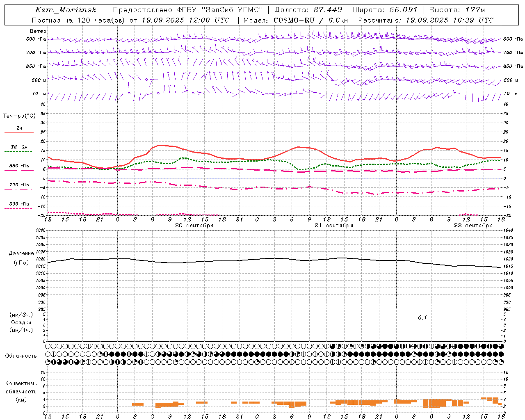
Task: Click the 20 сентября date label
Action: point(194,226)
